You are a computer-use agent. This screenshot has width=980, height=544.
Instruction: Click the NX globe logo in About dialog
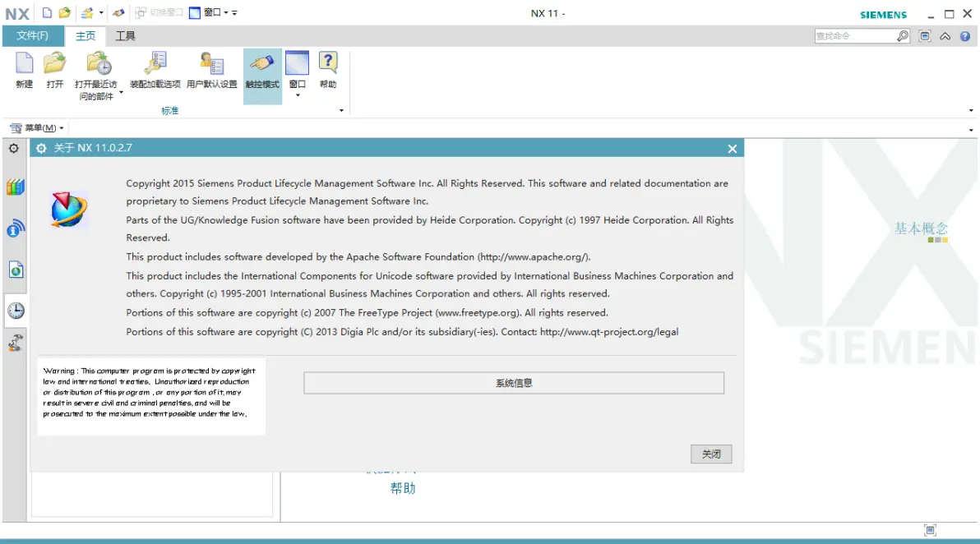pos(68,210)
